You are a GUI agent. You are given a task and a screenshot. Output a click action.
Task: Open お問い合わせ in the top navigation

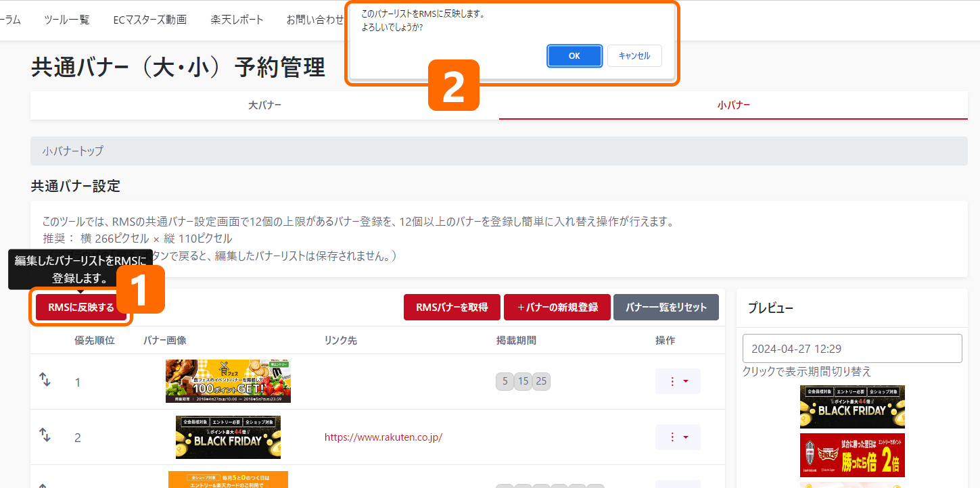(315, 20)
